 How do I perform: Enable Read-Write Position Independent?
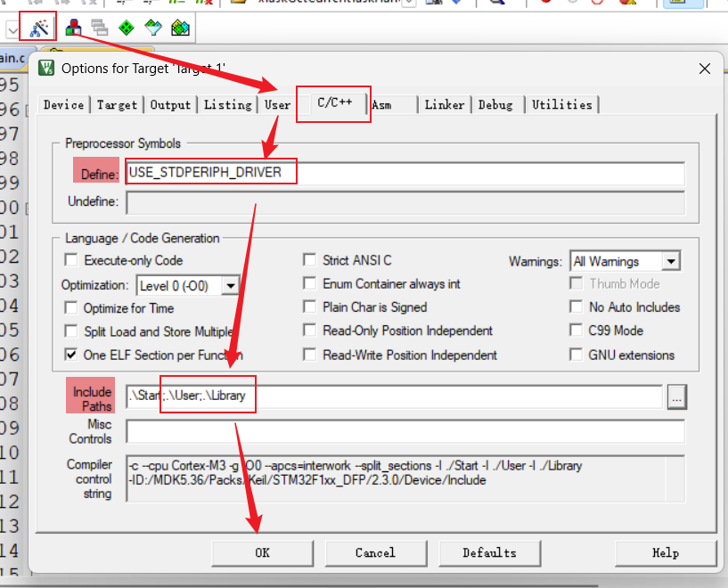(x=310, y=355)
